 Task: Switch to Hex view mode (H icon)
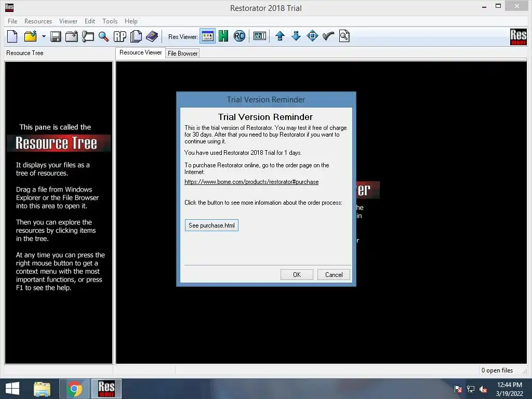[x=223, y=36]
